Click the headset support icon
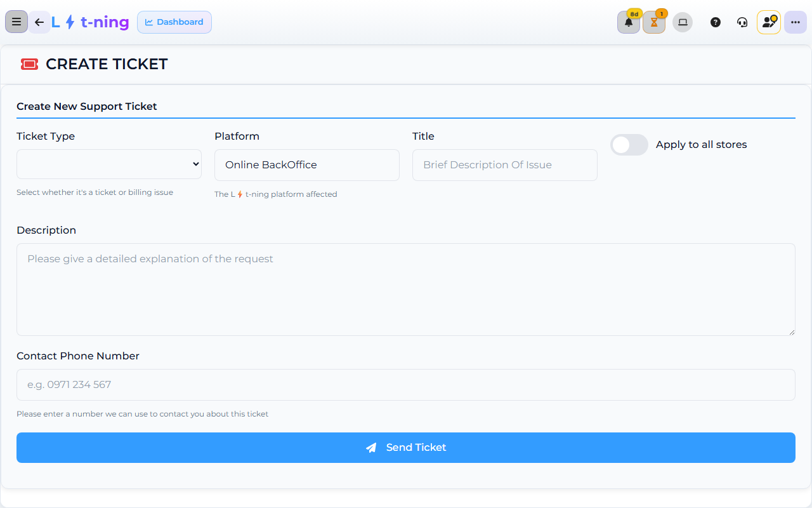This screenshot has width=812, height=508. pos(742,22)
